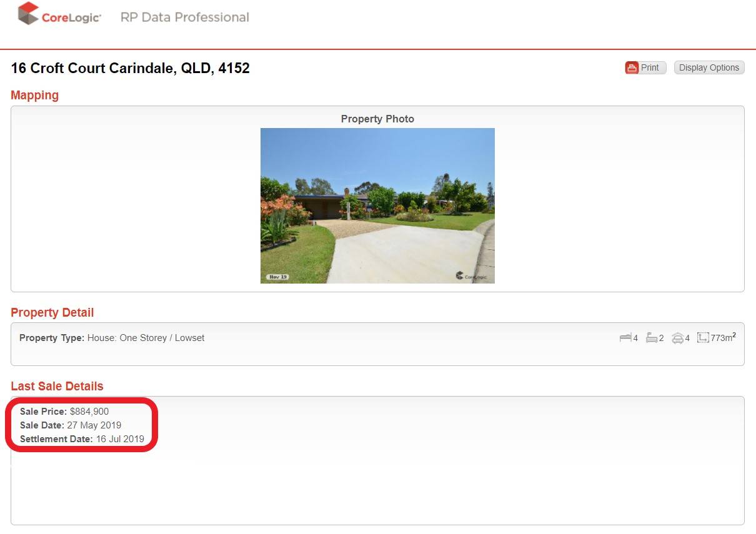This screenshot has height=534, width=756.
Task: Click the bathrooms icon showing 2
Action: [x=651, y=338]
